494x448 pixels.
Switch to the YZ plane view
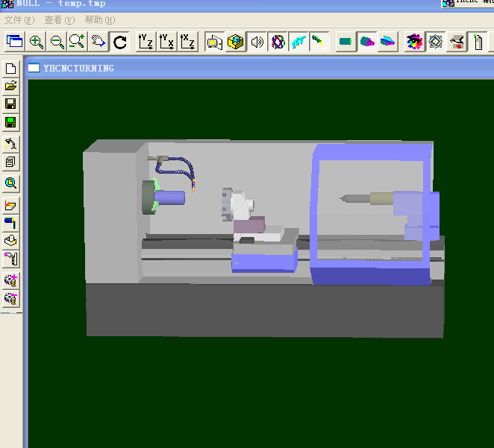point(146,42)
